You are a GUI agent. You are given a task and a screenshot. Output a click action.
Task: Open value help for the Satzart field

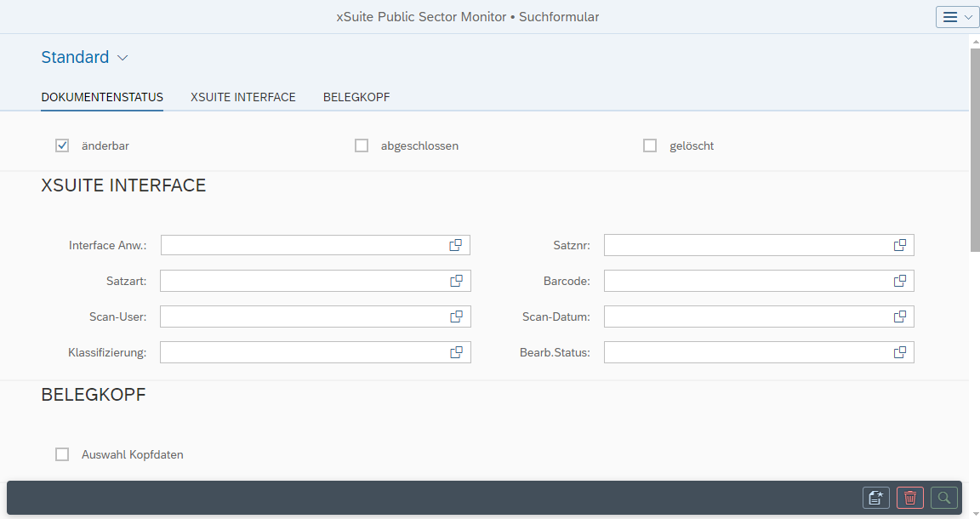coord(456,280)
